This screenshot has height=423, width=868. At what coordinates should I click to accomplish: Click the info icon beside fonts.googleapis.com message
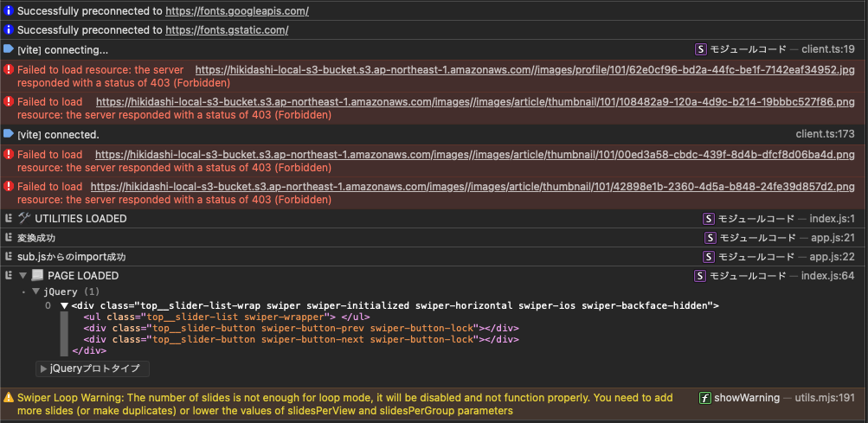(9, 11)
